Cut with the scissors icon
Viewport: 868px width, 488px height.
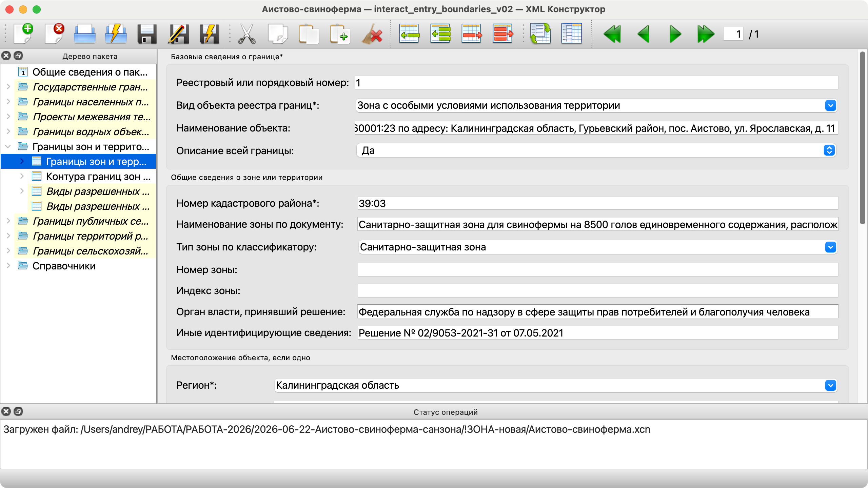[247, 34]
